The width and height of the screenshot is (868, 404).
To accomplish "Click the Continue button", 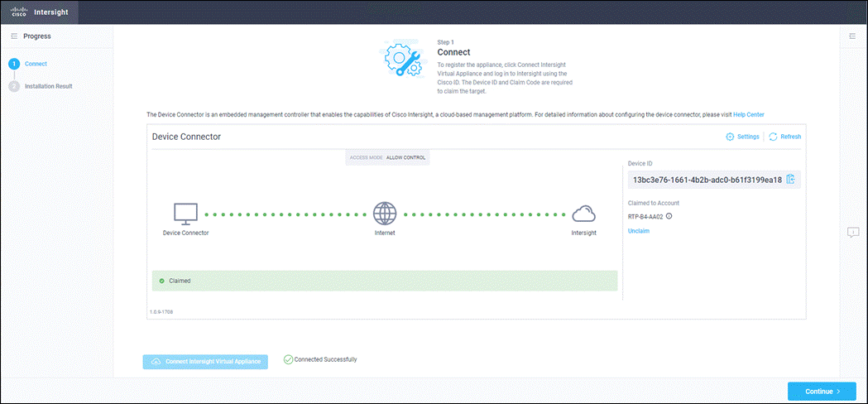I will (822, 392).
